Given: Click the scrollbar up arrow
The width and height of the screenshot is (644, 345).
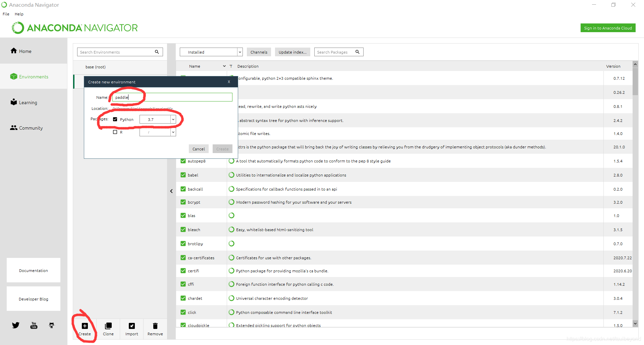Looking at the screenshot, I should [635, 64].
